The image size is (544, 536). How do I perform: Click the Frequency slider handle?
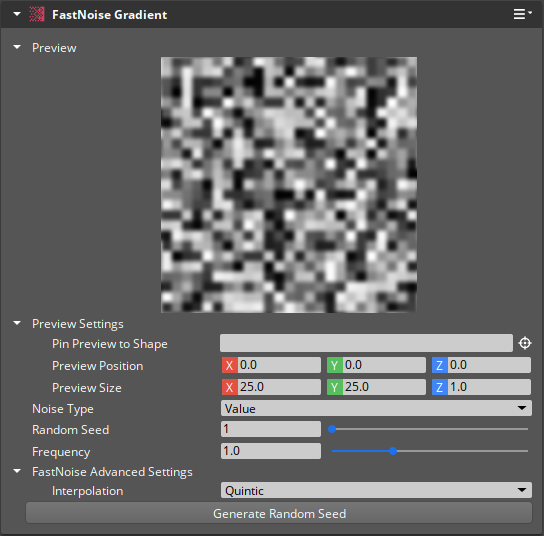393,451
